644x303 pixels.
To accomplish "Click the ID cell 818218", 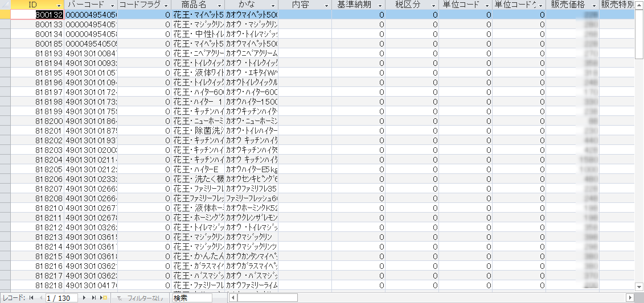I will [x=37, y=286].
